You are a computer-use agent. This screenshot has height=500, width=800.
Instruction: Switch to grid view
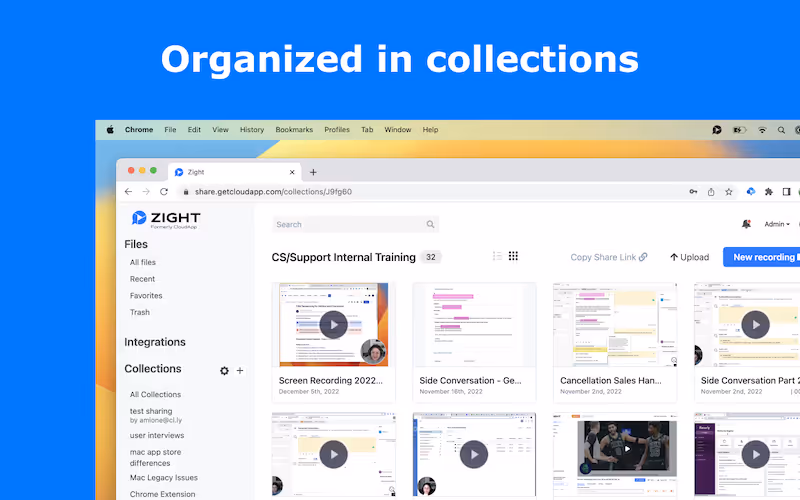tap(513, 256)
